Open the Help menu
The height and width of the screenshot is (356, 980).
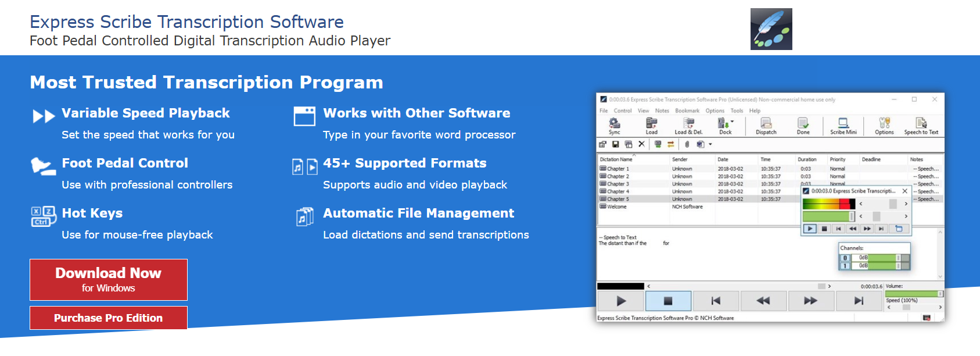point(755,111)
